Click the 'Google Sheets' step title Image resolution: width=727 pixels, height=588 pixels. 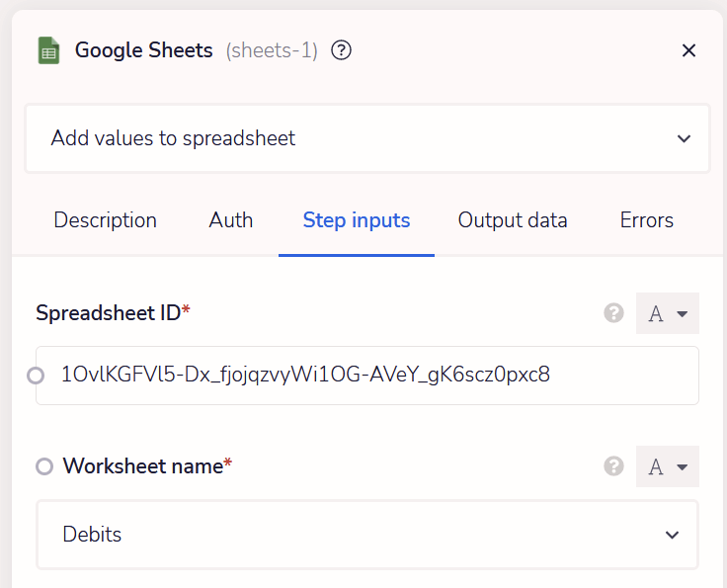pyautogui.click(x=144, y=50)
